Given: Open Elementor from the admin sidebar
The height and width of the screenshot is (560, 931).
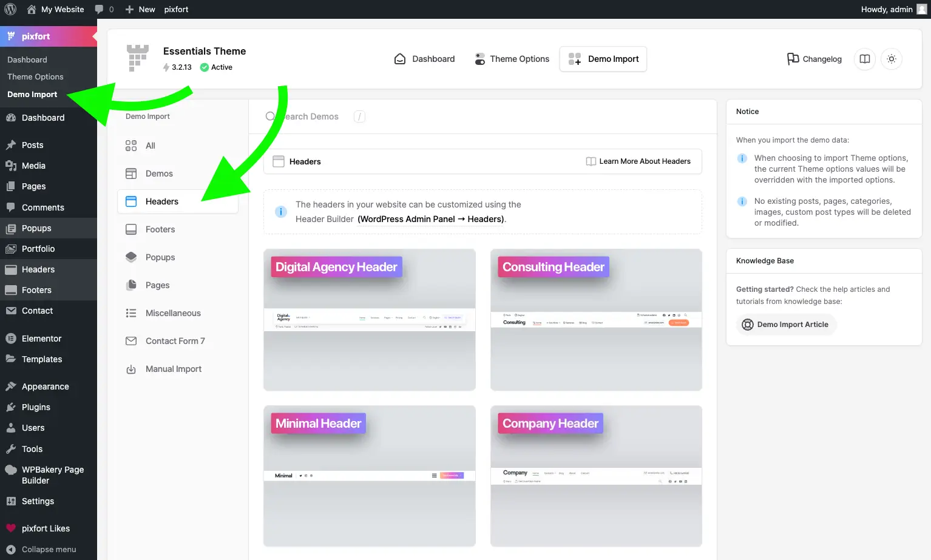Looking at the screenshot, I should 41,338.
